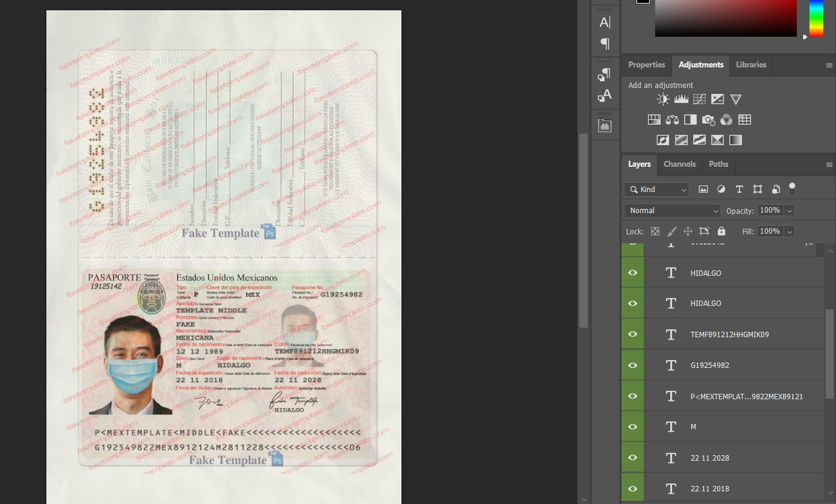Pick a hue from the rainbow color ramp

tap(816, 19)
